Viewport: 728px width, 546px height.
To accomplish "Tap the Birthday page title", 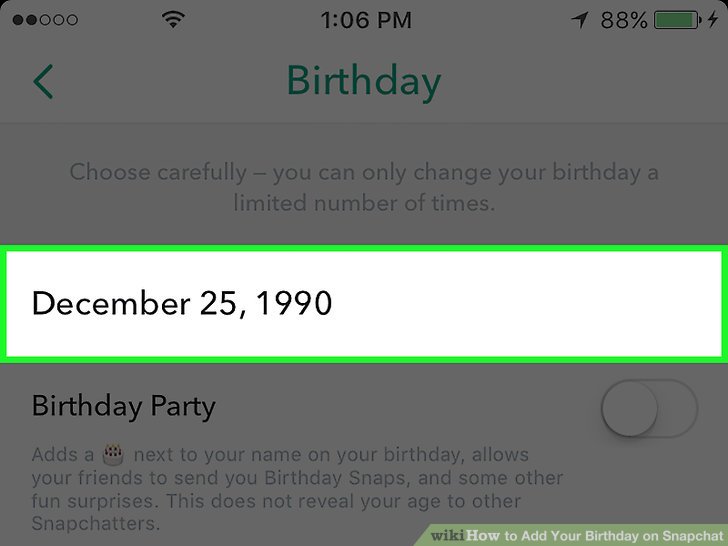I will (363, 81).
